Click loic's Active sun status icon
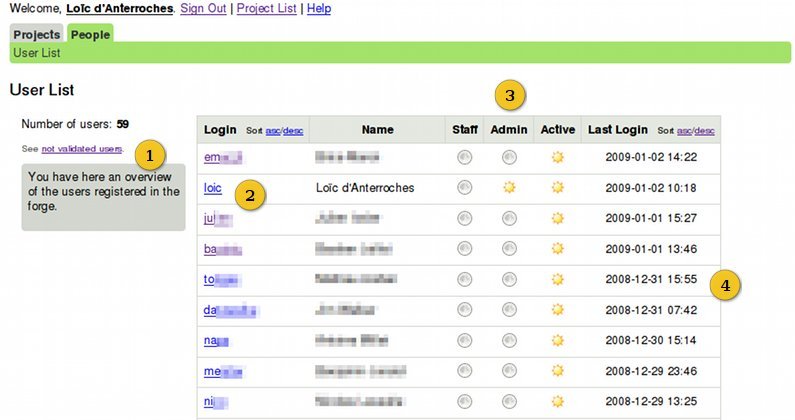Screen dimensions: 795x420 click(x=558, y=188)
